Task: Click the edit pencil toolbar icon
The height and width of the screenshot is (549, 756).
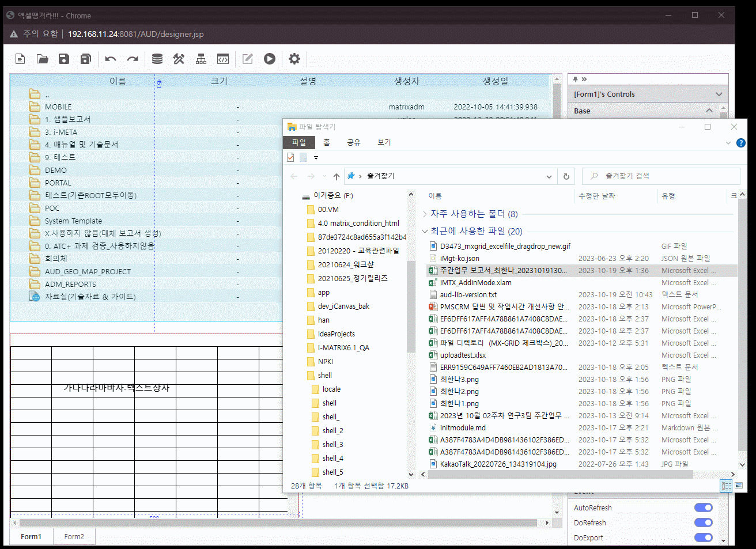Action: 248,59
